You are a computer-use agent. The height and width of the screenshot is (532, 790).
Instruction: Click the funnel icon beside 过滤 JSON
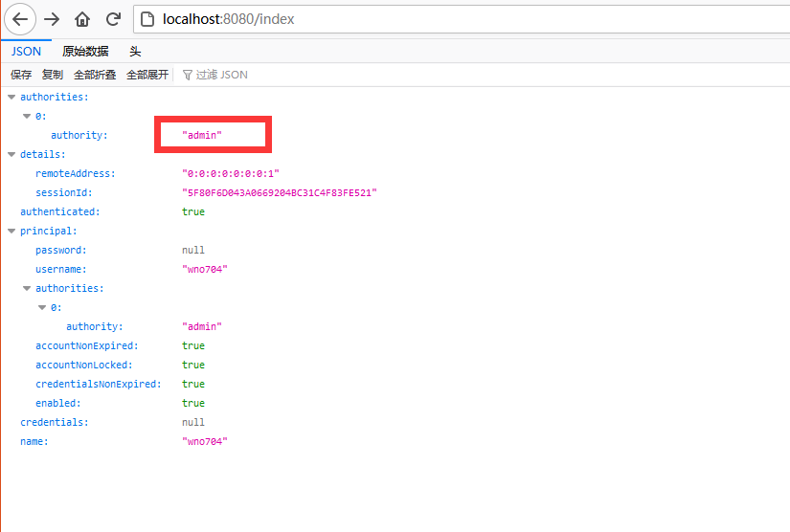(x=188, y=75)
